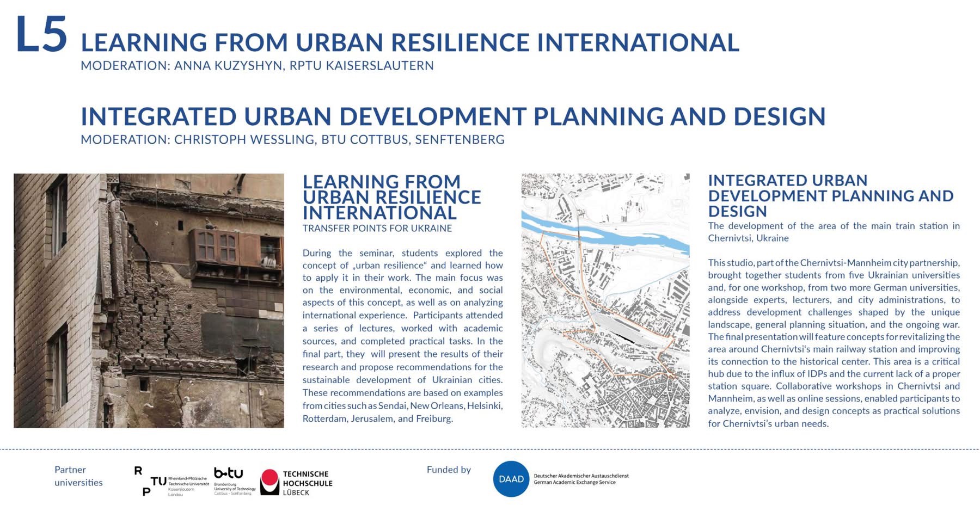Click the blue DAAD circle logo
Image resolution: width=980 pixels, height=511 pixels.
click(x=511, y=479)
